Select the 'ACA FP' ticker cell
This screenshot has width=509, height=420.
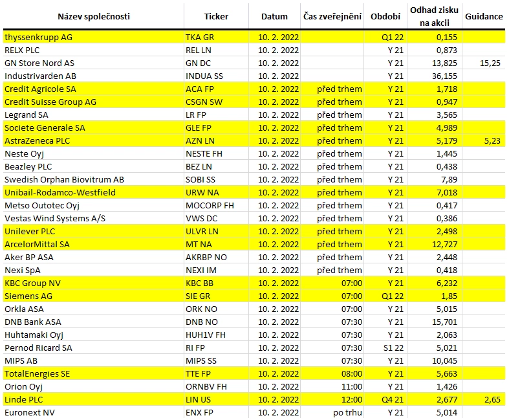[x=216, y=89]
